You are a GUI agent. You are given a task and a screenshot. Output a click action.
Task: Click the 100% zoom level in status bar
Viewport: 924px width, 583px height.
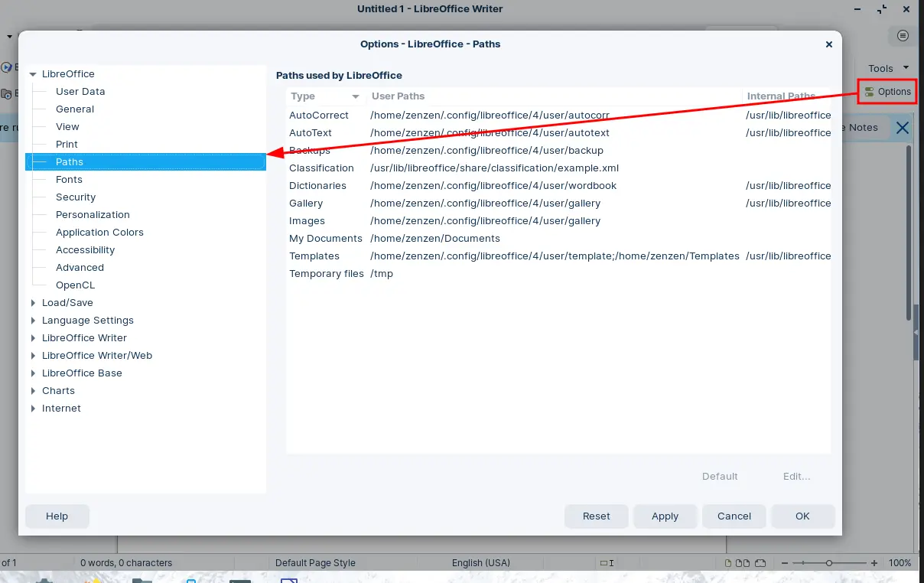click(x=900, y=563)
